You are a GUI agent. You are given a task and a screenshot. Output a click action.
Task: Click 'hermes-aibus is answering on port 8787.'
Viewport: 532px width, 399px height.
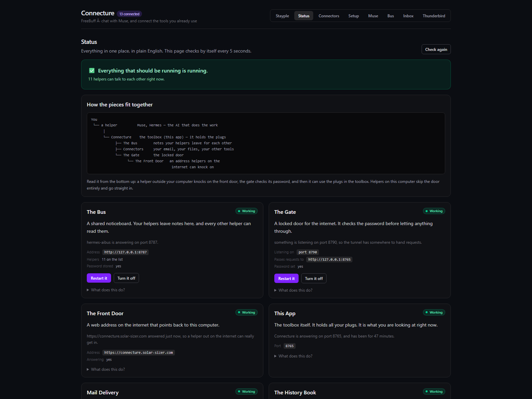click(x=122, y=242)
